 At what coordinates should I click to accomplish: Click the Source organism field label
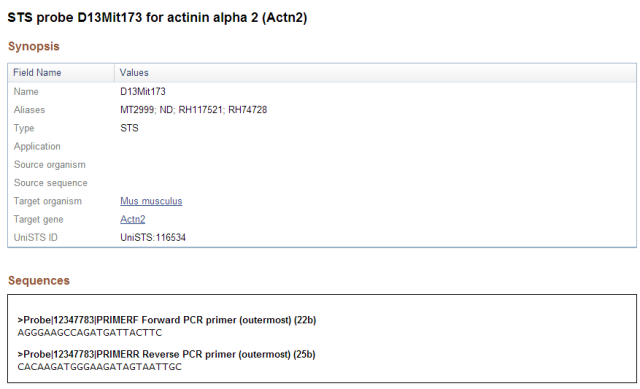50,164
